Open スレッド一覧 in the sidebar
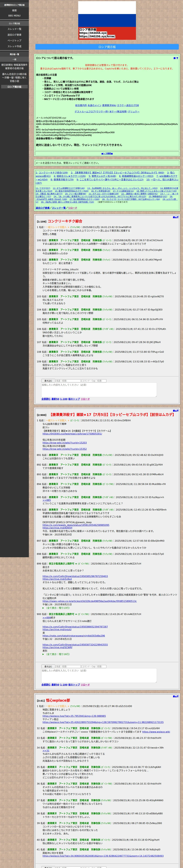183x868 pixels. tap(14, 29)
